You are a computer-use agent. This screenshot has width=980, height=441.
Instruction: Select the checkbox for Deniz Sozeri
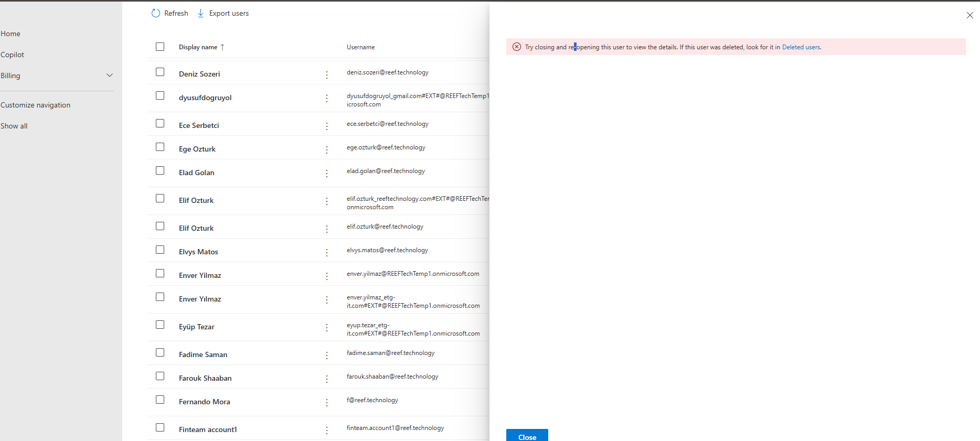tap(160, 72)
